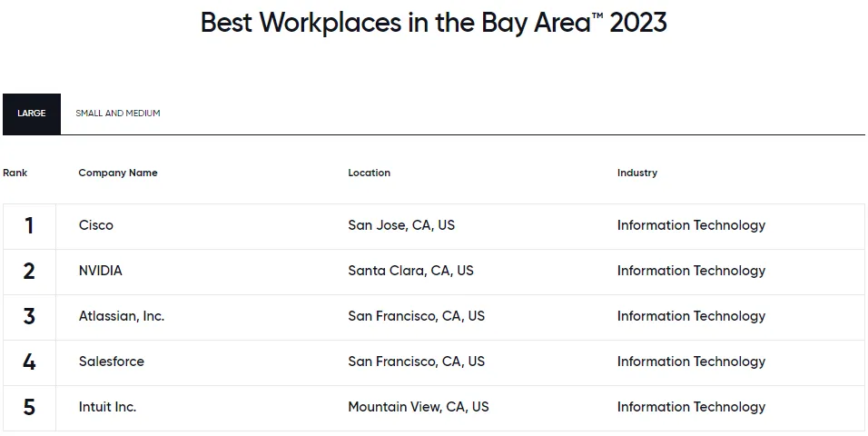Select Cisco's Information Technology industry cell

click(x=692, y=225)
